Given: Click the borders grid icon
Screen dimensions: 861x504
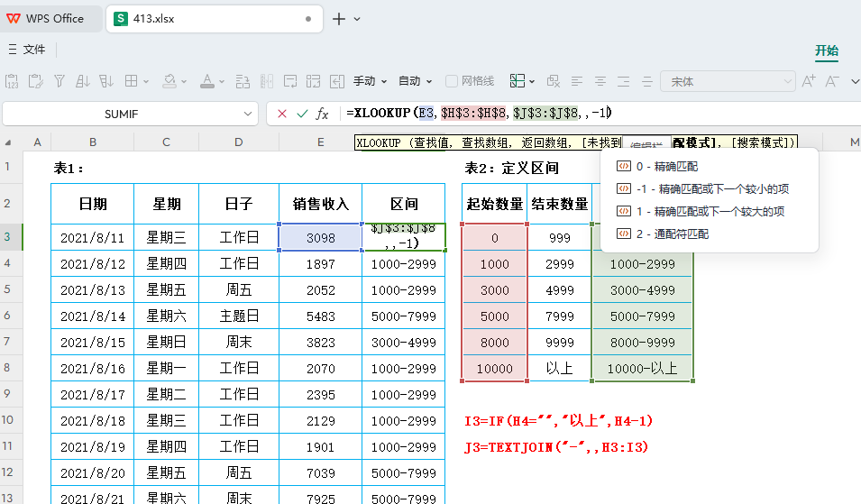Looking at the screenshot, I should (x=132, y=81).
